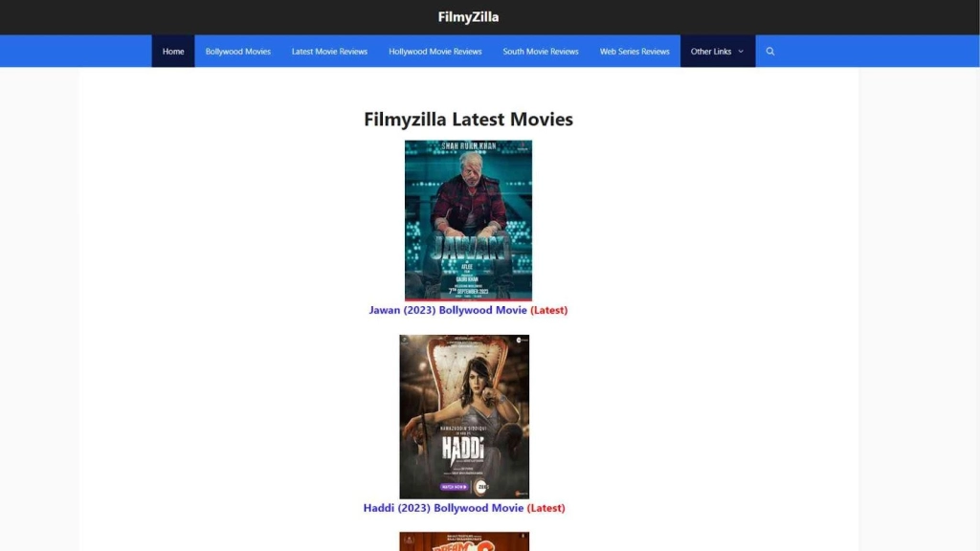Open South Movie Reviews page
Viewport: 980px width, 551px height.
pos(541,52)
